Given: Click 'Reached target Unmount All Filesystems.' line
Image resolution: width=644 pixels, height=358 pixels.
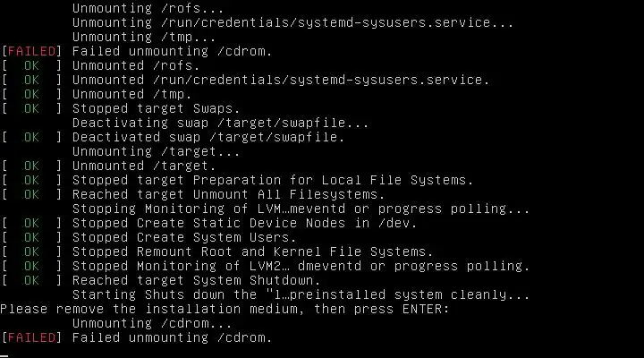Looking at the screenshot, I should point(228,194).
